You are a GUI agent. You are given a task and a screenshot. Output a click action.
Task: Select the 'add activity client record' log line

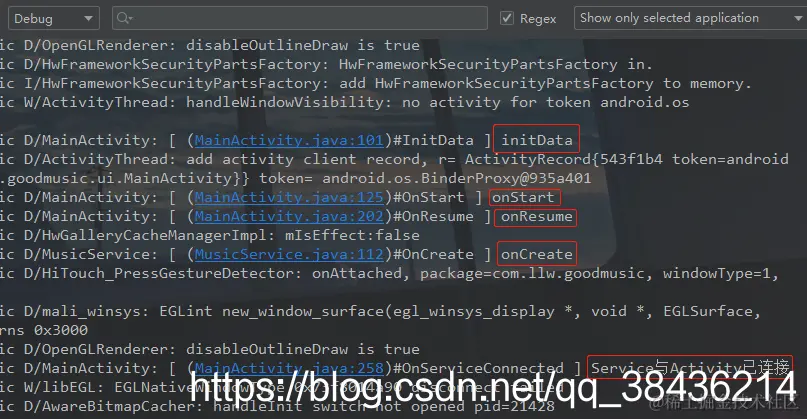(394, 159)
